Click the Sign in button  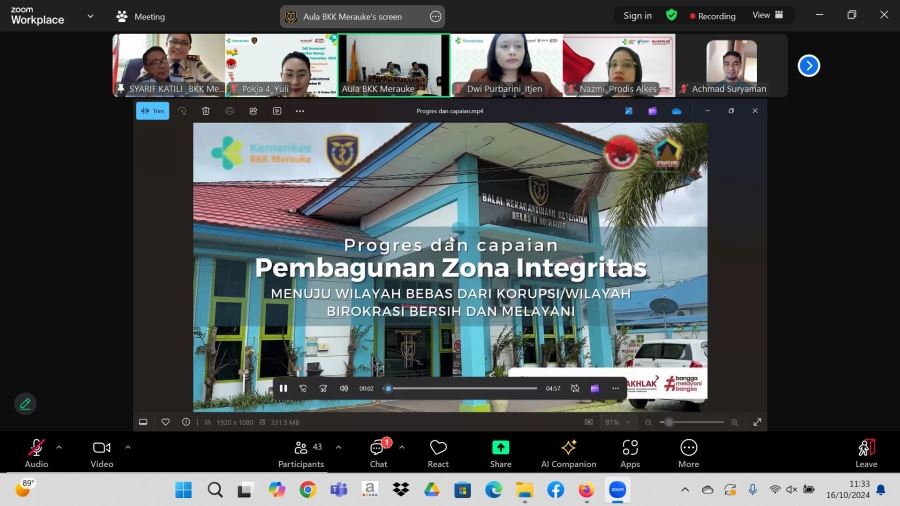[637, 16]
